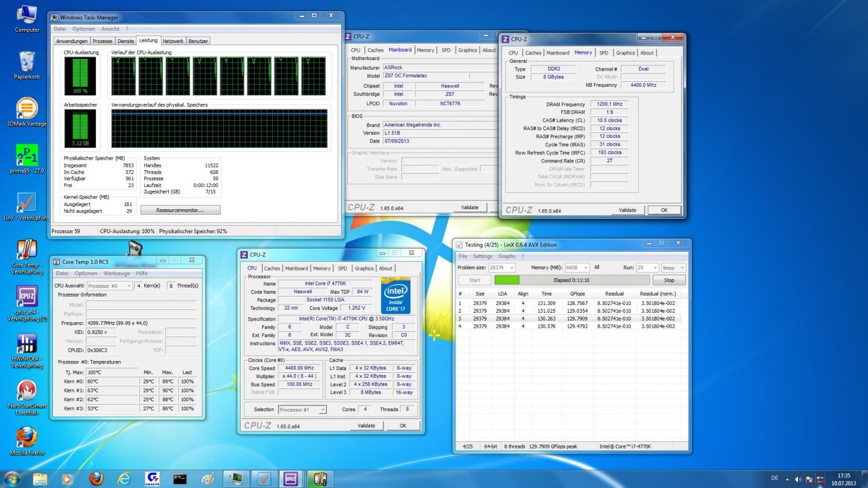The image size is (868, 488).
Task: Open the Paint taskbar icon
Action: (208, 479)
